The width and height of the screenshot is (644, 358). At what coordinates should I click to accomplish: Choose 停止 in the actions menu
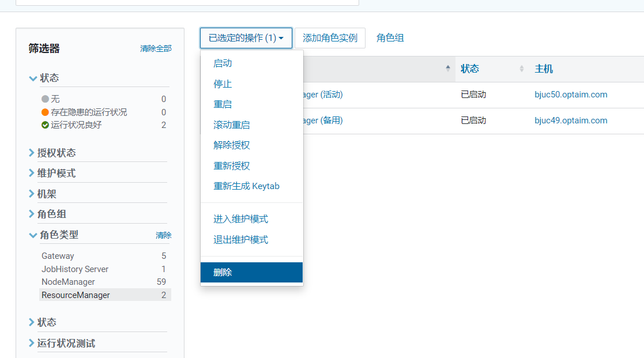223,84
